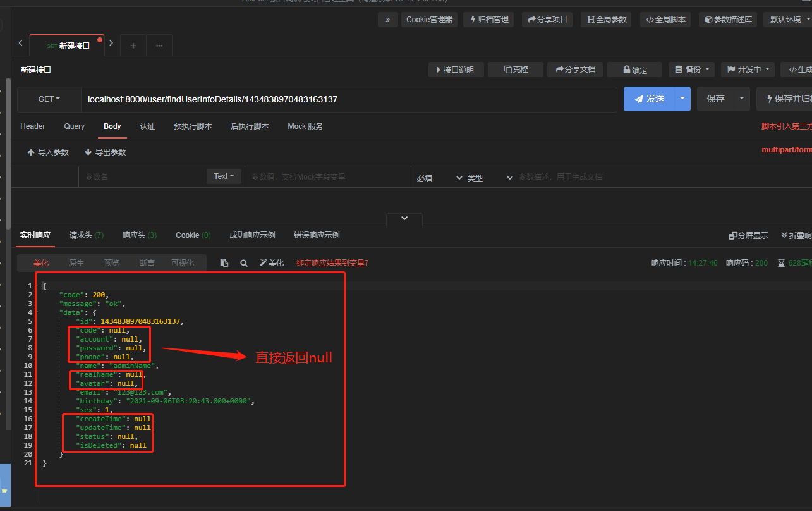Switch to the 认证 auth tab
This screenshot has width=812, height=511.
(148, 126)
